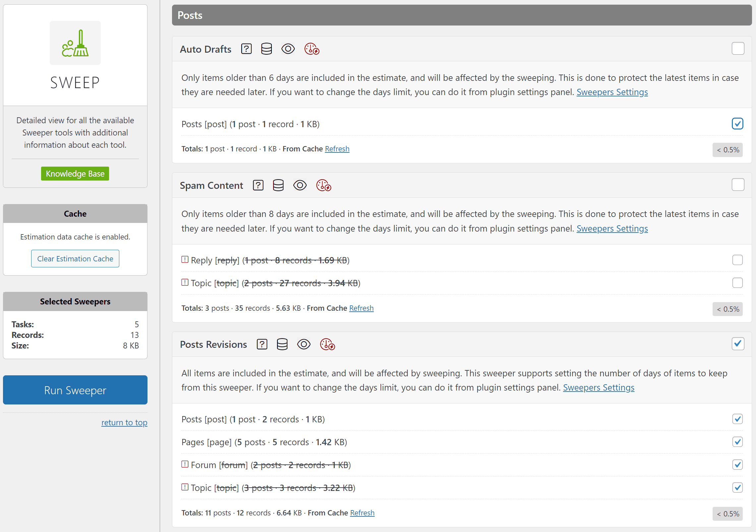Click the Spam Content section title
Viewport: 756px width, 532px height.
click(211, 186)
